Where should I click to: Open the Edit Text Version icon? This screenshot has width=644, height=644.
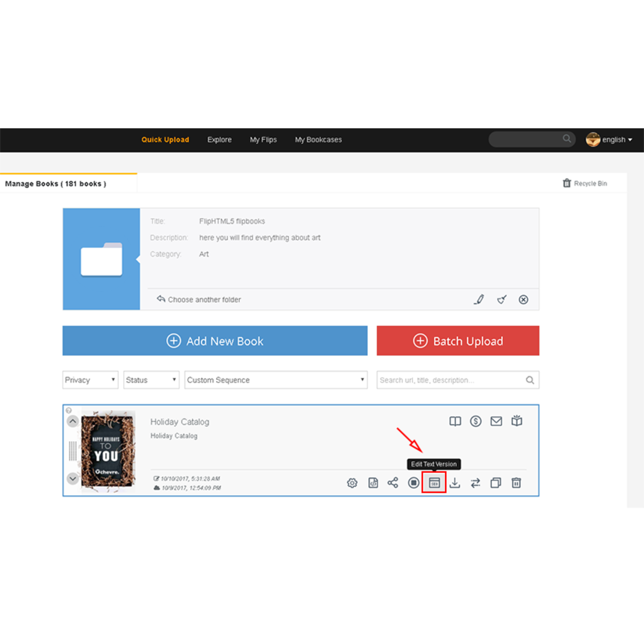[x=434, y=483]
